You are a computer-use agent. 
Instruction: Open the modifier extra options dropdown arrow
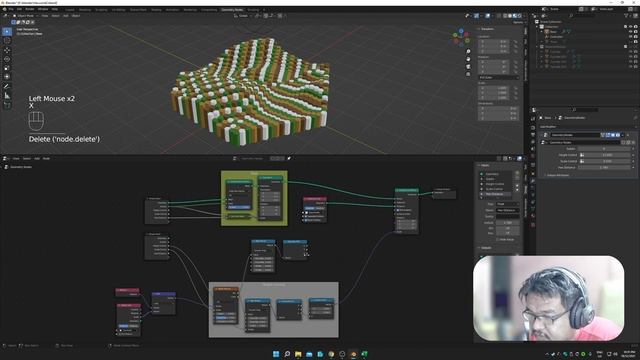pyautogui.click(x=623, y=135)
